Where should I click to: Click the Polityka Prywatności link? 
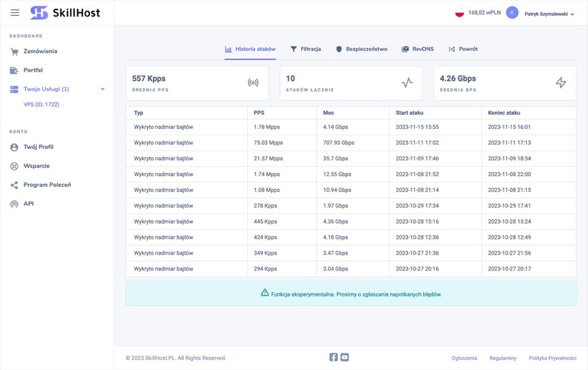coord(552,358)
